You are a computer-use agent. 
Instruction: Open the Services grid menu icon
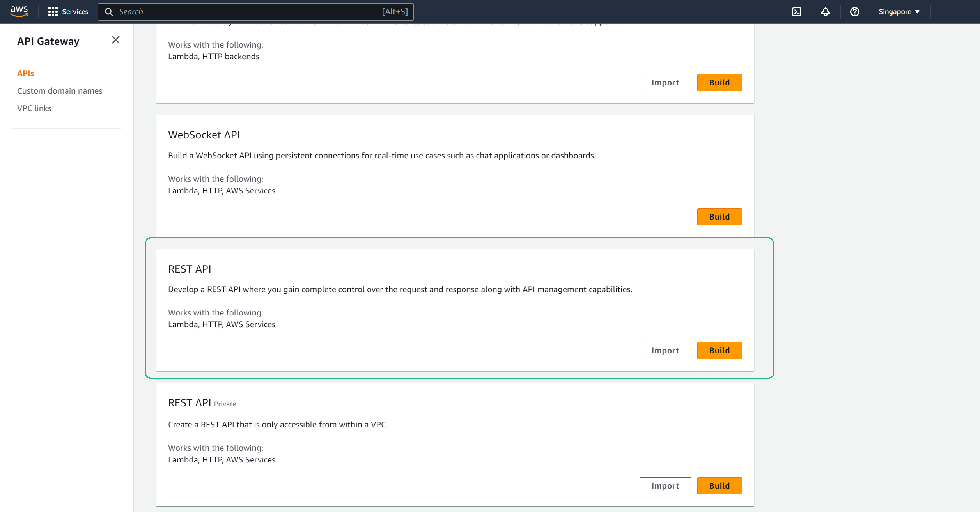(x=53, y=12)
